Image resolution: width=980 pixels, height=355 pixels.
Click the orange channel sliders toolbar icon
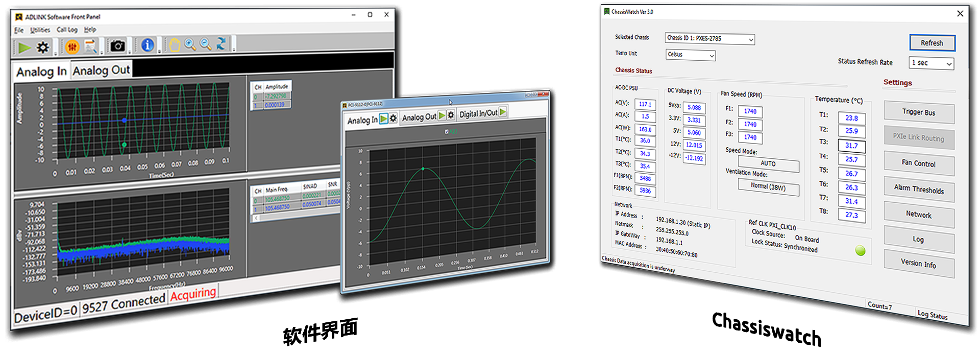pyautogui.click(x=72, y=47)
